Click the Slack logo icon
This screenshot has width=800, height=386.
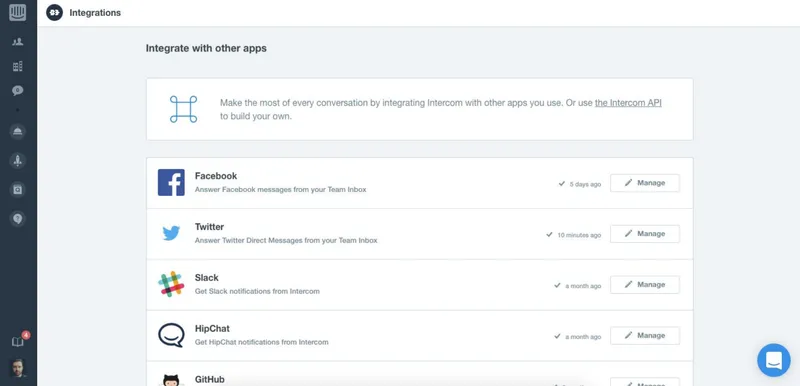point(171,284)
